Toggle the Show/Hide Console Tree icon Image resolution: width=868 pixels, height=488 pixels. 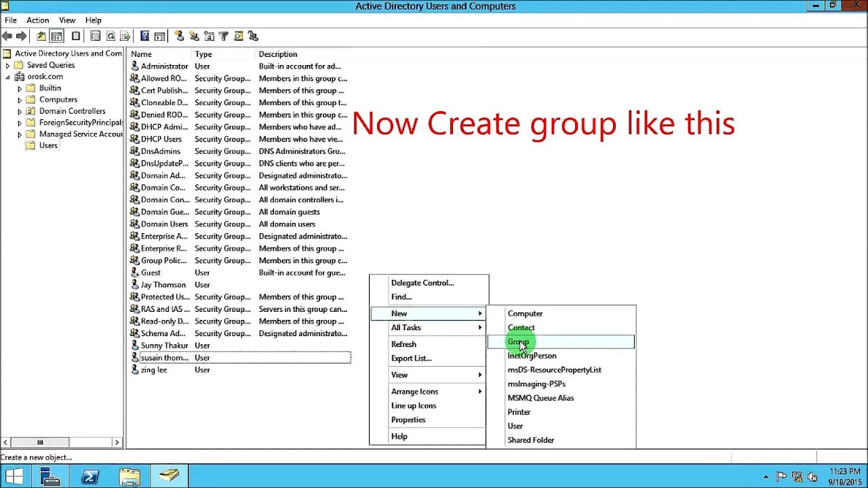tap(57, 36)
